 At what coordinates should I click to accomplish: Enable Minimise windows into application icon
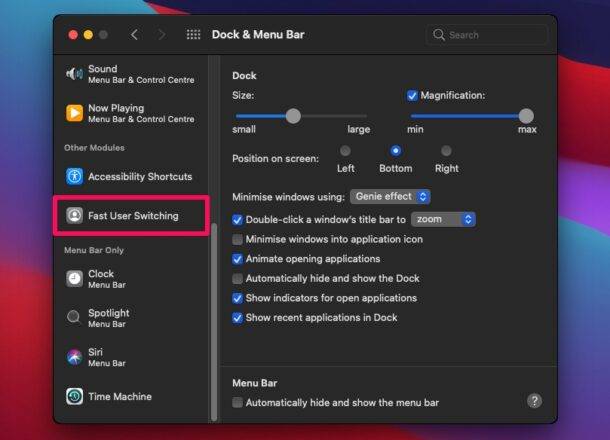pos(237,240)
